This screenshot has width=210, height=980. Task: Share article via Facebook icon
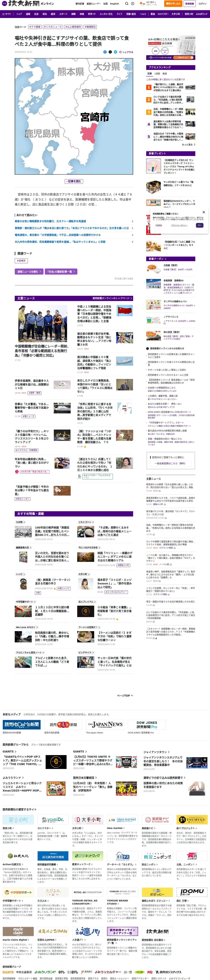(105, 52)
